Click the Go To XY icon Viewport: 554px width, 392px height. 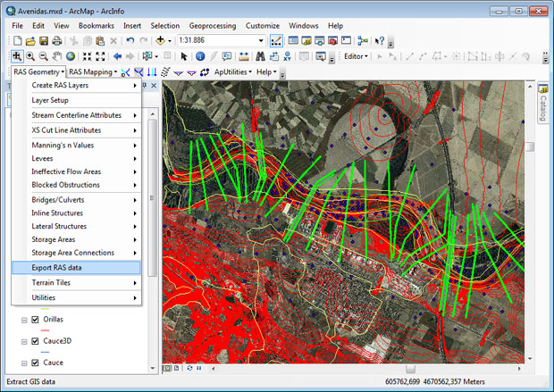tap(287, 56)
